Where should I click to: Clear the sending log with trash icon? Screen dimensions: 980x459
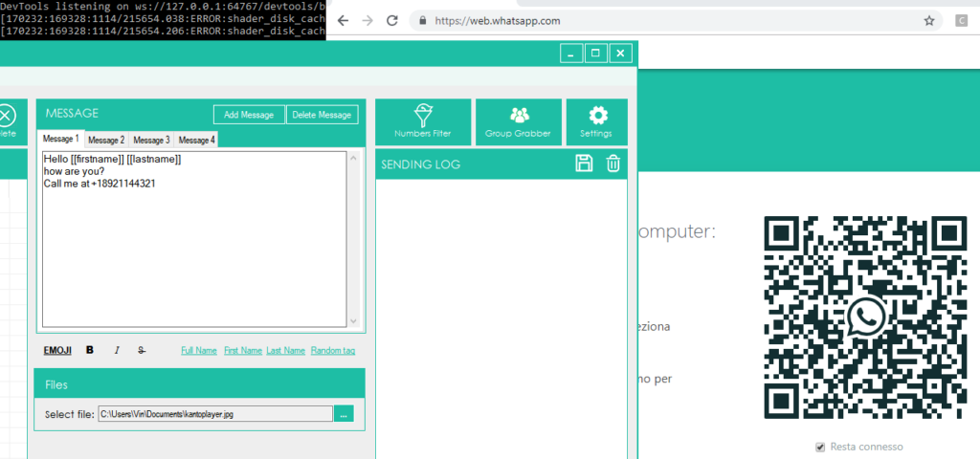[x=613, y=164]
